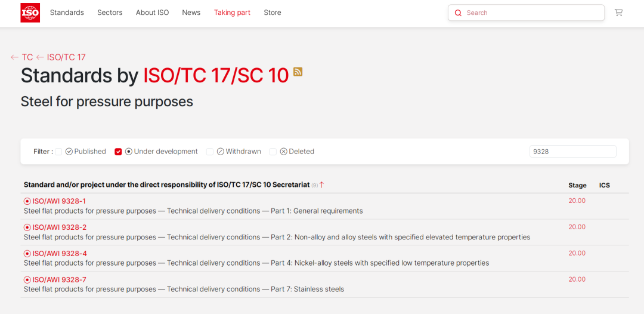
Task: Click the red sort arrow next to Secretariat
Action: tap(321, 185)
